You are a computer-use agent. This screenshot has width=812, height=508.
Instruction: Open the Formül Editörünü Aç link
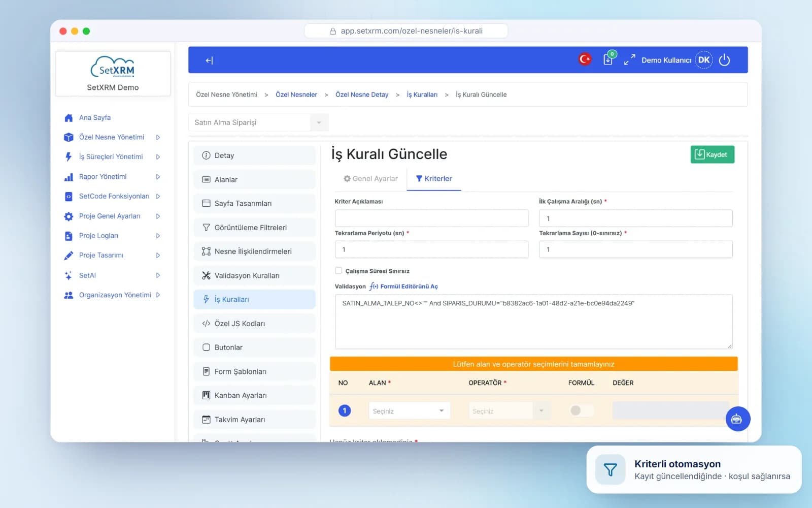(404, 287)
